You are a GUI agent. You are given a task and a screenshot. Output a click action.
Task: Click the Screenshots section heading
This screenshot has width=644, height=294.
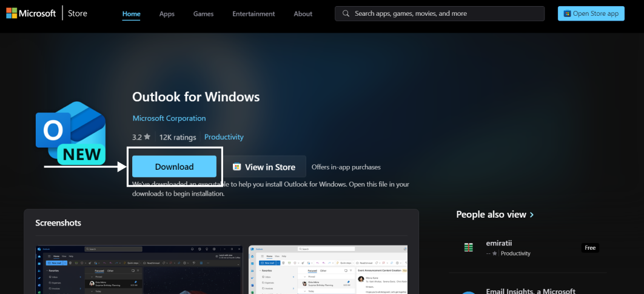[58, 223]
